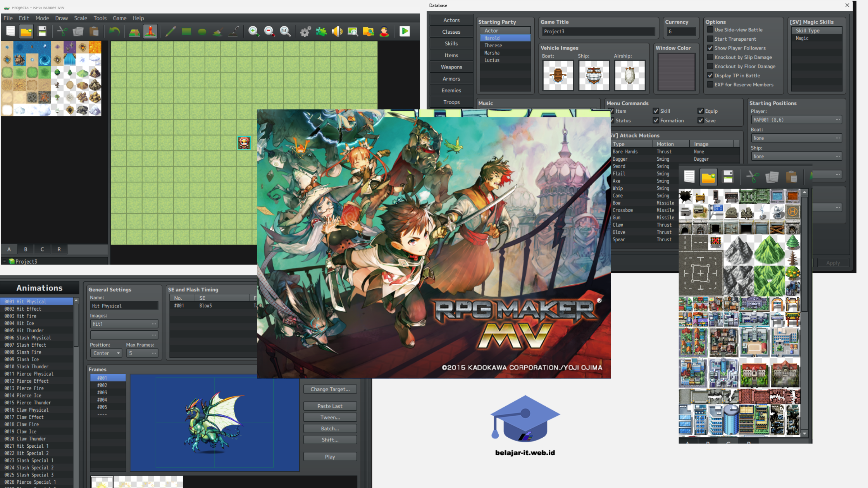Click the Copy icon in the main toolbar
Screen dimensions: 868x488
coord(78,31)
